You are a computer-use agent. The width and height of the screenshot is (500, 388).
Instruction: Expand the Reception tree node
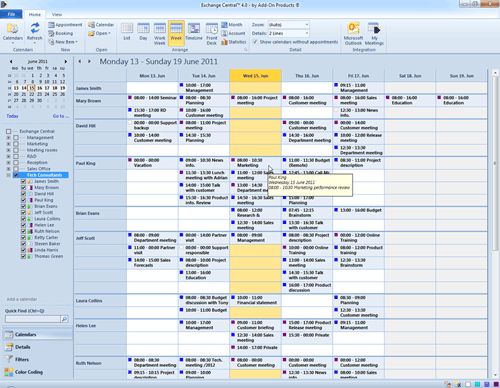[9, 163]
